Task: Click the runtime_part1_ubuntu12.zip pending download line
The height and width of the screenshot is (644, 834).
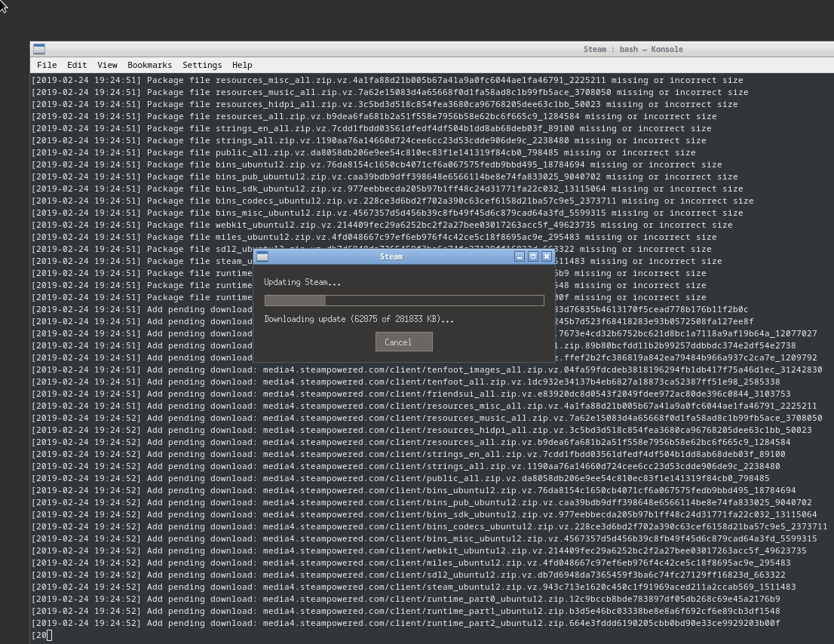Action: (x=406, y=612)
